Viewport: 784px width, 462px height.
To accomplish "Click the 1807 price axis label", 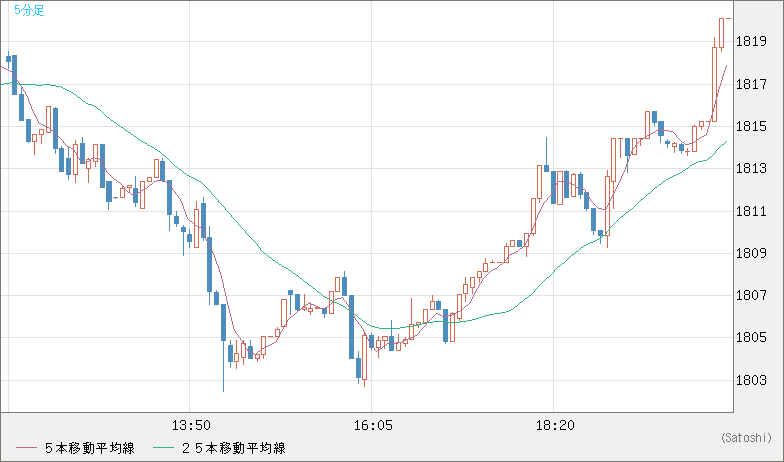I will pos(752,295).
